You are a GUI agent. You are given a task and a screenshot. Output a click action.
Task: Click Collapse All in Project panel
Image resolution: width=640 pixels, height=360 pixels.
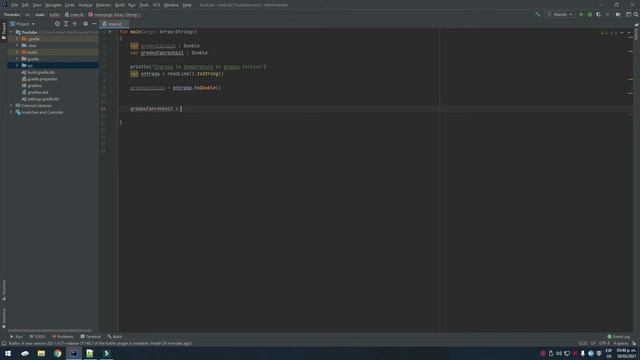coord(75,24)
